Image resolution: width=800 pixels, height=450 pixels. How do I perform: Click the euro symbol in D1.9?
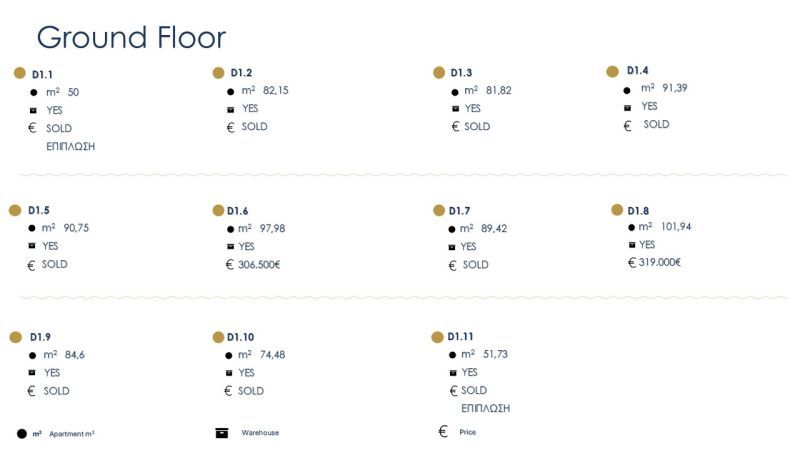(x=31, y=391)
